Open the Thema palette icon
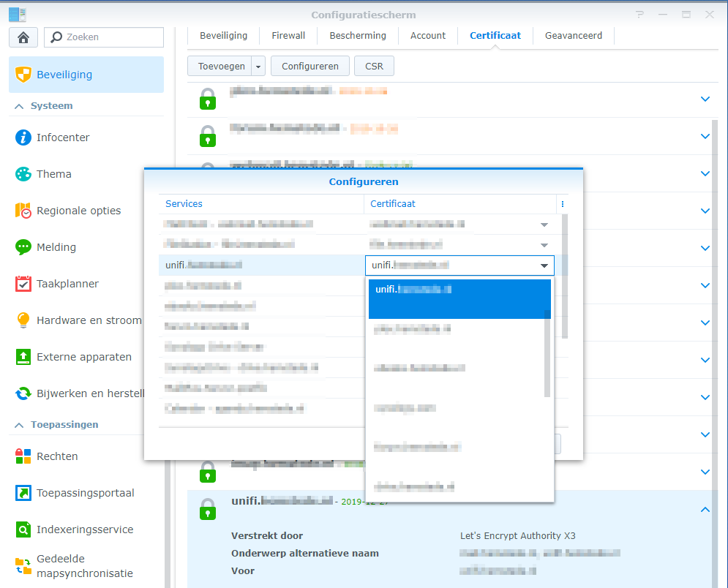 (23, 174)
